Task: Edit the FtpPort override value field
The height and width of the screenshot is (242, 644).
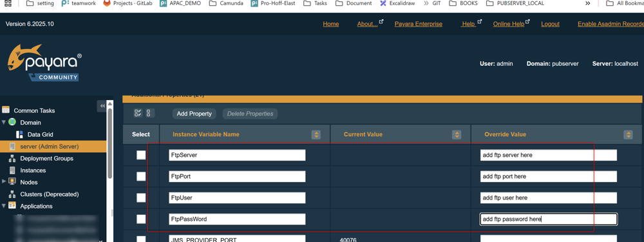Action: click(x=549, y=176)
